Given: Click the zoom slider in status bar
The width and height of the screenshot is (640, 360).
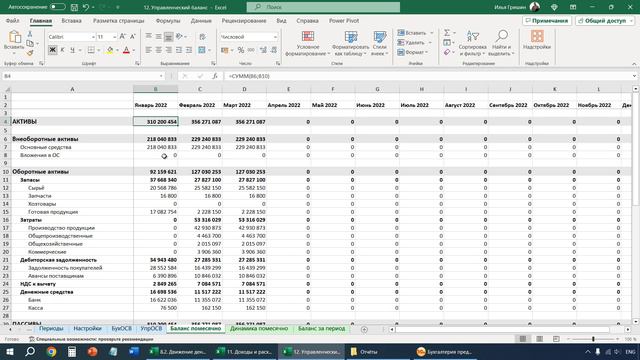Looking at the screenshot, I should click(x=593, y=339).
